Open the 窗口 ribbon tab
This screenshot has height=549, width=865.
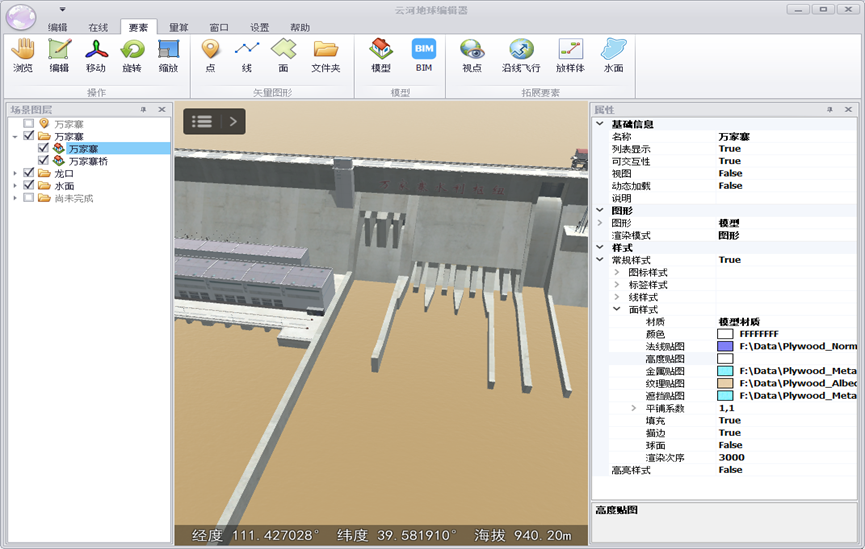point(219,27)
